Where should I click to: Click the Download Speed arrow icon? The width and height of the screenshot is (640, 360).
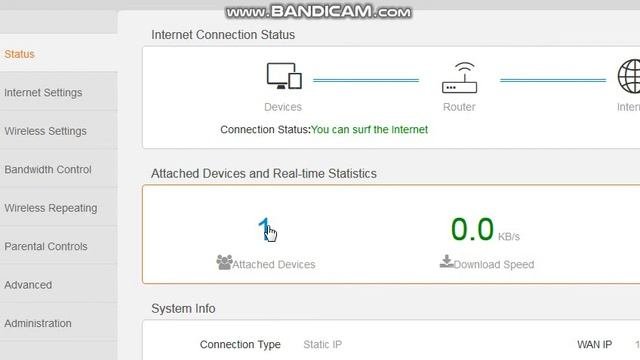(x=447, y=262)
